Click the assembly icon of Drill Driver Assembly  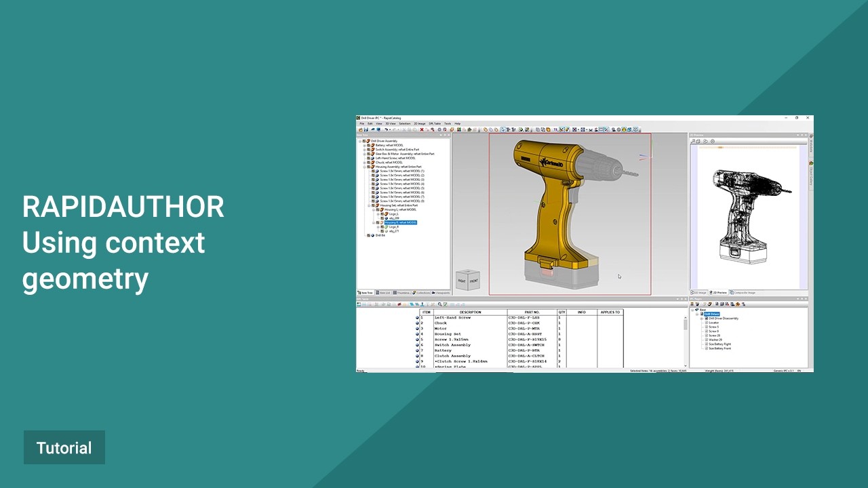(x=368, y=141)
